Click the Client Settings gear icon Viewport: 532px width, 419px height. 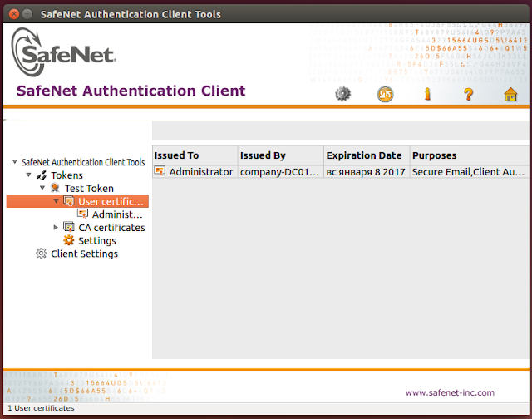[x=41, y=254]
